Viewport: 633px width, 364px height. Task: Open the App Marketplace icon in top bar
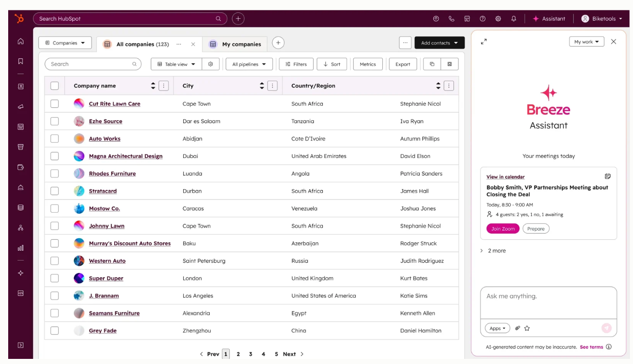[x=466, y=18]
